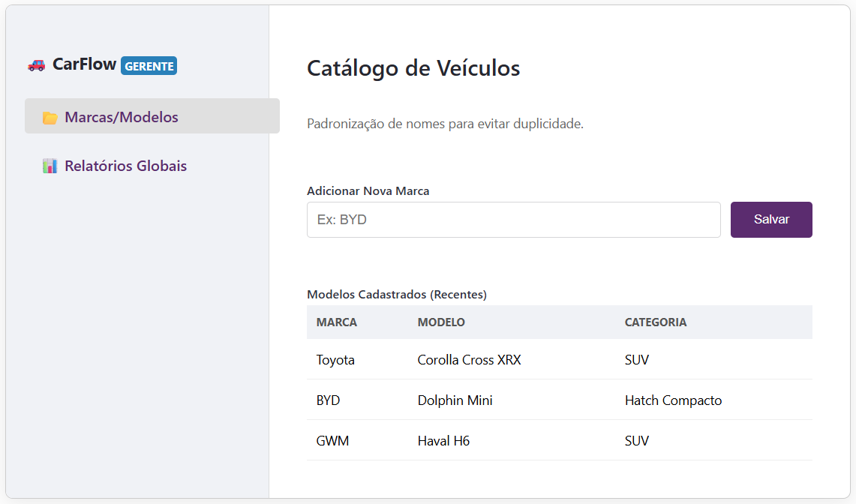Click the MODELO column header
The height and width of the screenshot is (504, 856).
click(441, 322)
